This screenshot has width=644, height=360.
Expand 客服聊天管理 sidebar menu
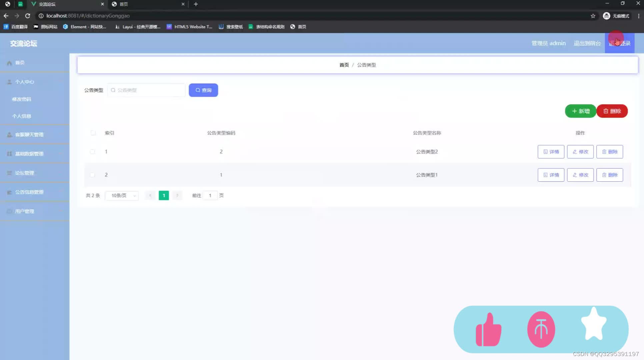(x=35, y=135)
